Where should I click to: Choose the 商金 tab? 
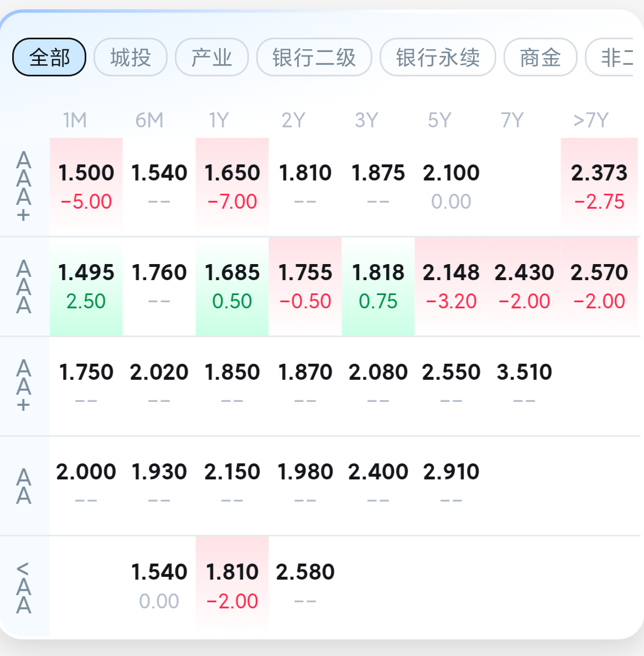coord(541,57)
